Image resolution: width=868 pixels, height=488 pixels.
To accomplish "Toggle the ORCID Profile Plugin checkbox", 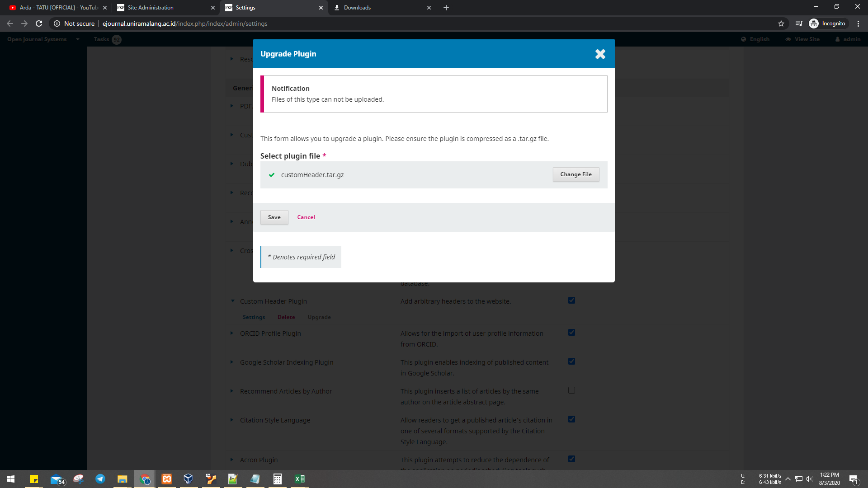I will point(571,333).
